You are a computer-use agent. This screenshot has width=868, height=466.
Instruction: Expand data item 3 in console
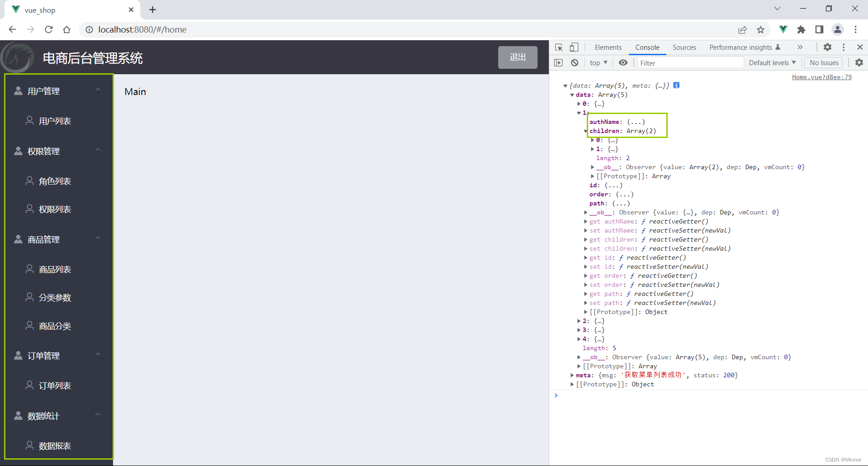click(x=579, y=330)
